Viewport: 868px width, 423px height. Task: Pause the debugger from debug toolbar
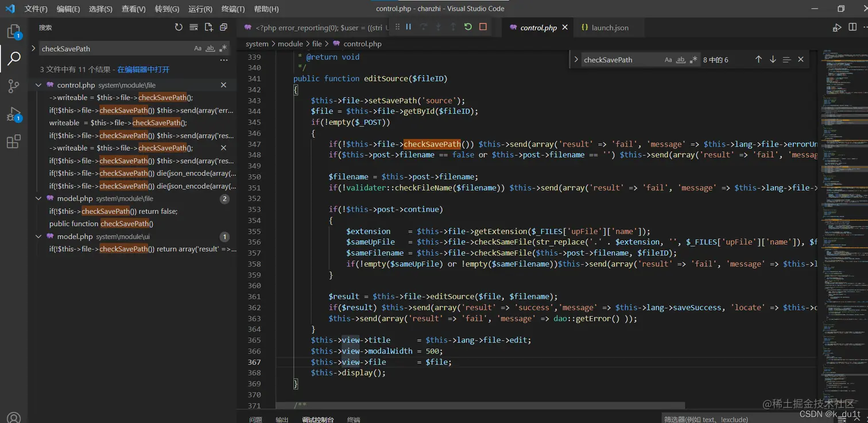(x=408, y=27)
